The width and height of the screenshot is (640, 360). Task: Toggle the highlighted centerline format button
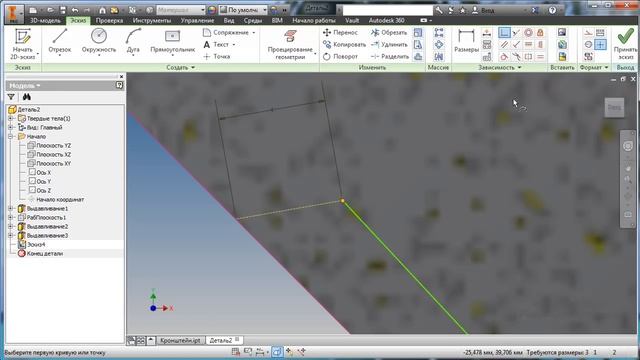coord(600,44)
